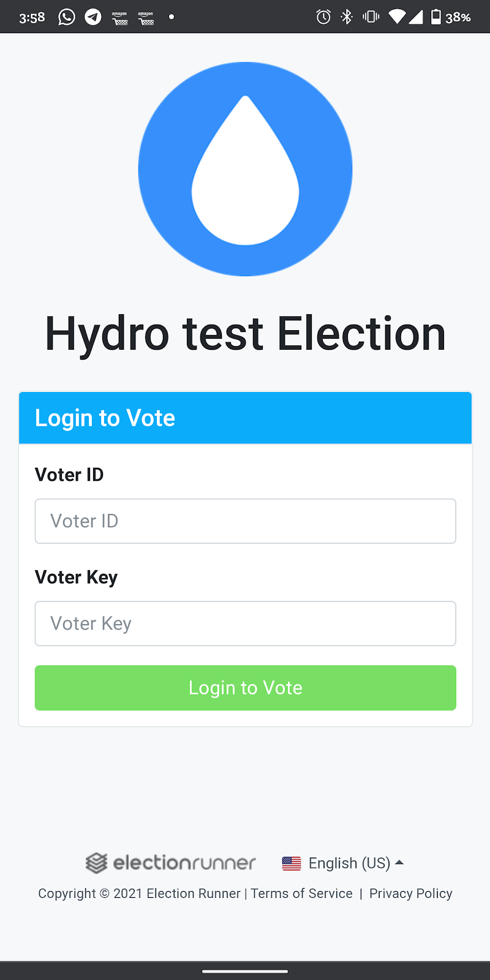Tap the US flag icon

(292, 864)
